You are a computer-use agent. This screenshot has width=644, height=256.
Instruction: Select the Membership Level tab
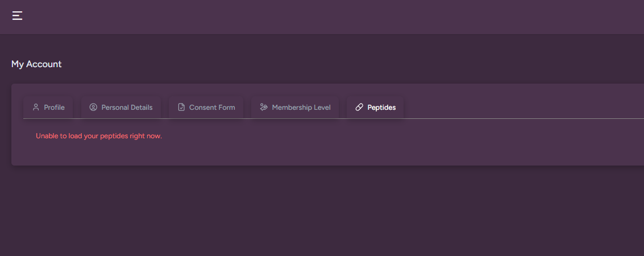pos(301,108)
